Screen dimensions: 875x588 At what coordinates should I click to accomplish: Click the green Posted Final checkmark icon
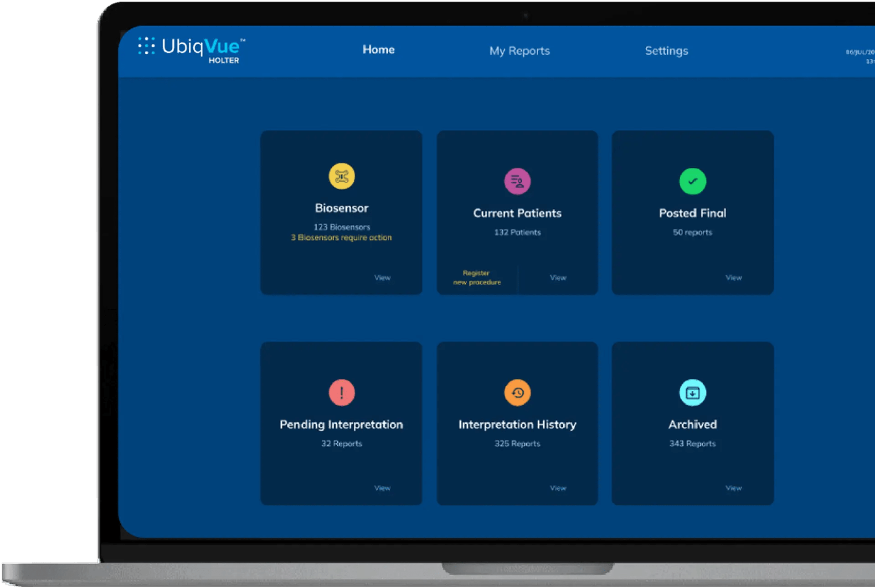click(x=692, y=181)
